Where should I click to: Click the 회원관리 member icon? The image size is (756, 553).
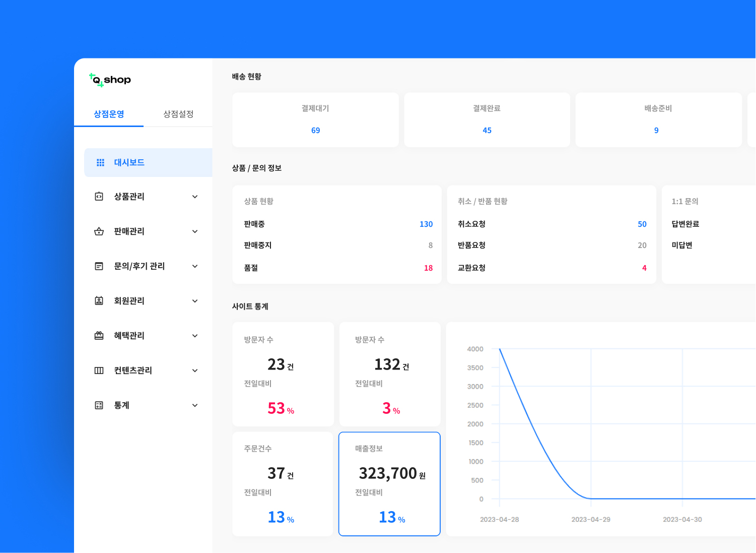(x=99, y=301)
